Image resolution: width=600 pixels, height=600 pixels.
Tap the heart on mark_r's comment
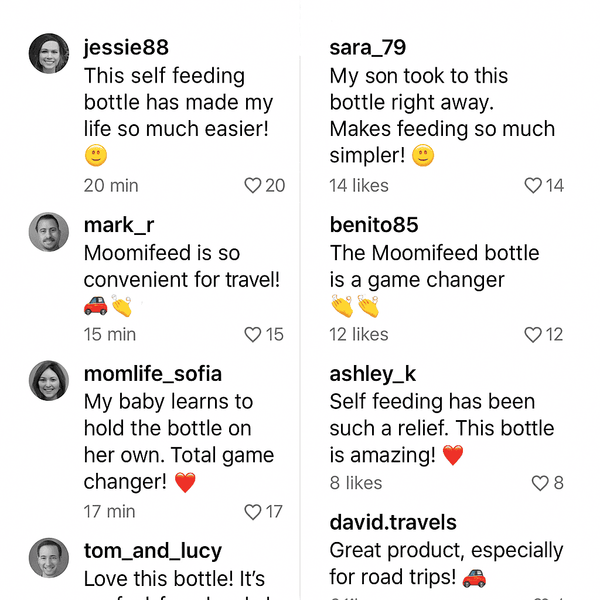point(253,334)
